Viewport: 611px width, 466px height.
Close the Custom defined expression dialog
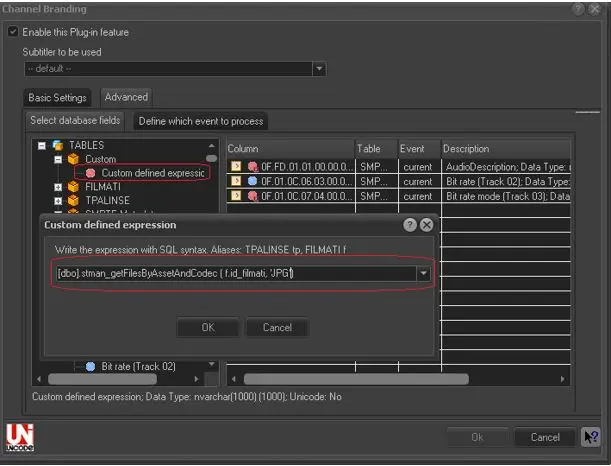tap(426, 225)
